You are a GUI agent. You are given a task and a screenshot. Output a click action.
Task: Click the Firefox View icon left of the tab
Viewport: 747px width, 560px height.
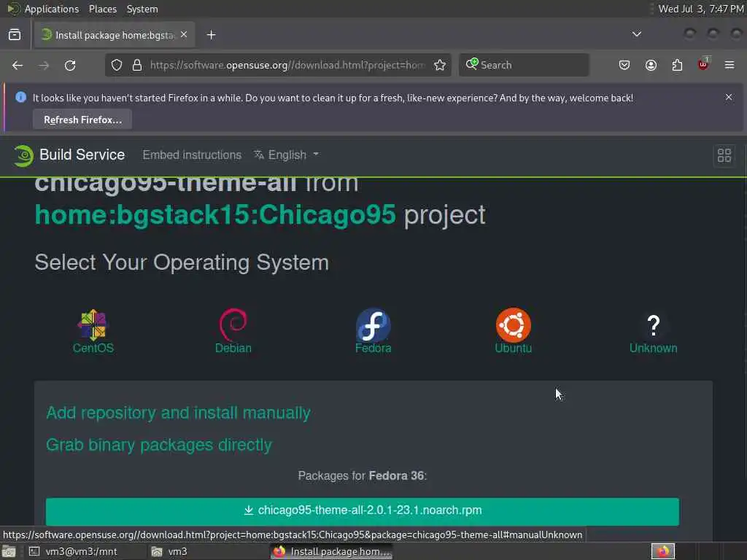tap(15, 35)
